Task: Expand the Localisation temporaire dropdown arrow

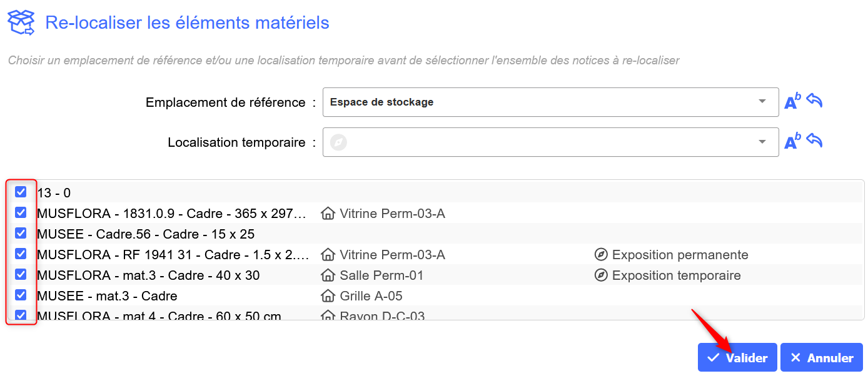Action: click(762, 142)
